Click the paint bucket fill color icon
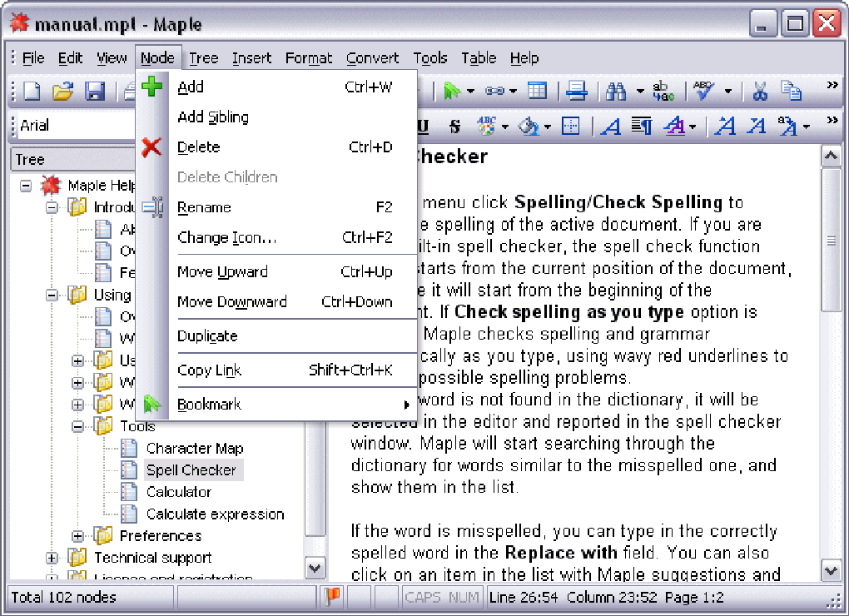The height and width of the screenshot is (616, 849). [x=528, y=127]
